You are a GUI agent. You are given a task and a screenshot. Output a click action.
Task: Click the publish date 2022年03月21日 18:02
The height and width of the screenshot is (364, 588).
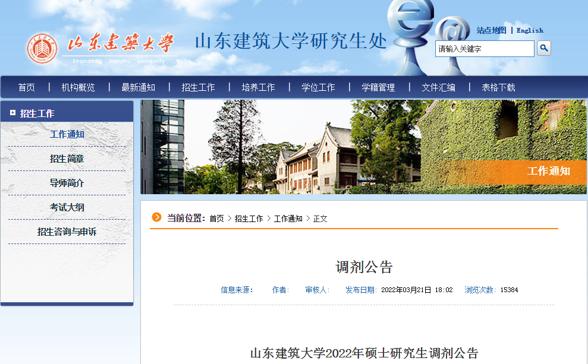417,290
